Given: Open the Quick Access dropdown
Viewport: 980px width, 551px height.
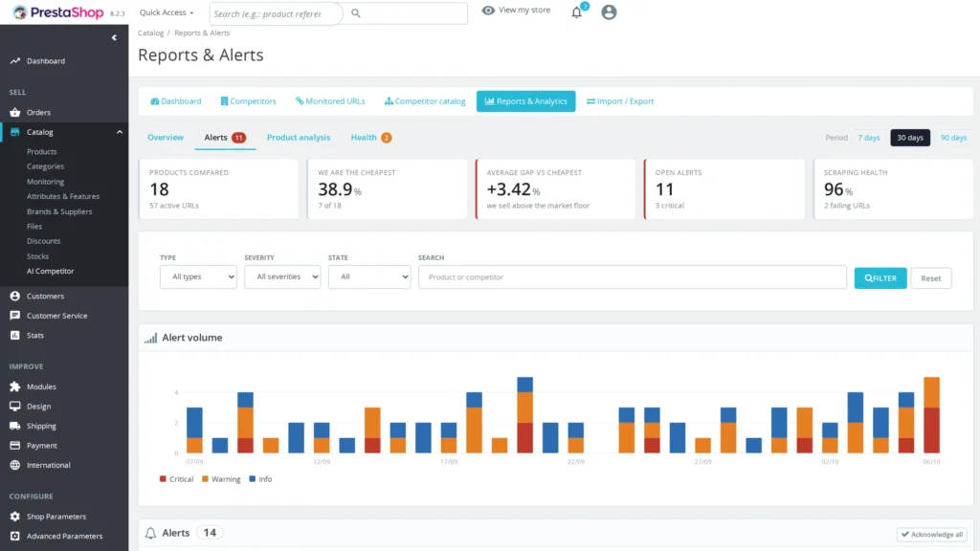Looking at the screenshot, I should click(x=167, y=12).
